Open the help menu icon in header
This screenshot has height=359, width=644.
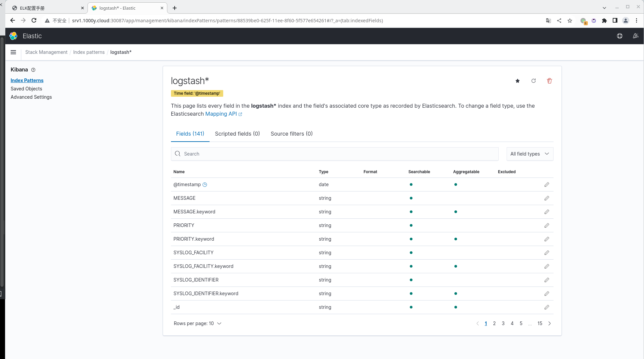tap(619, 36)
